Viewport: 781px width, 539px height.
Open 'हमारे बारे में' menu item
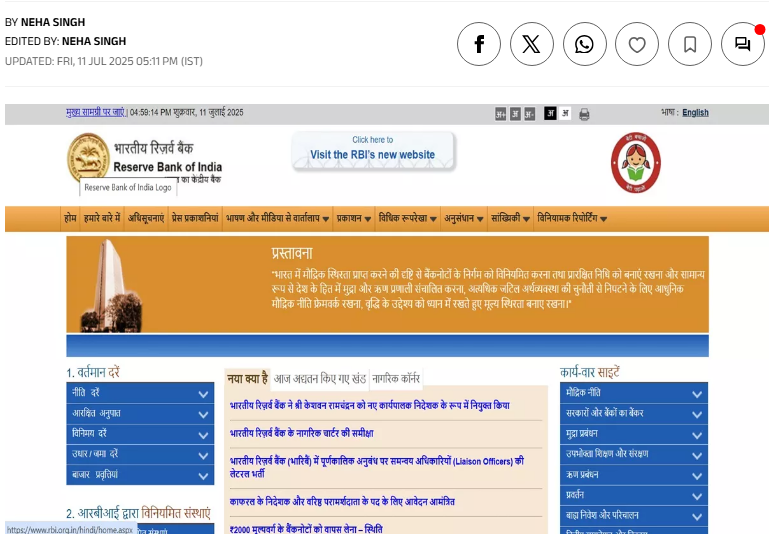[102, 218]
